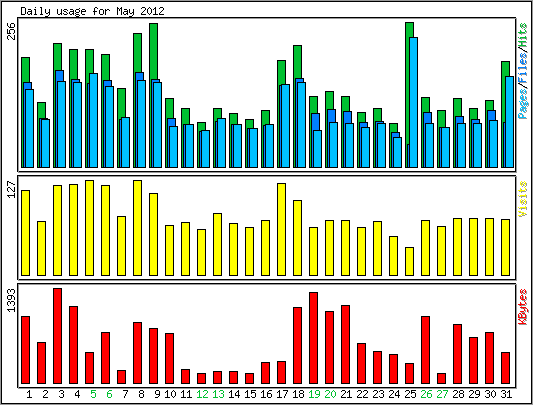Image resolution: width=533 pixels, height=405 pixels.
Task: Click the 127 scale label of visits chart
Action: pyautogui.click(x=12, y=189)
